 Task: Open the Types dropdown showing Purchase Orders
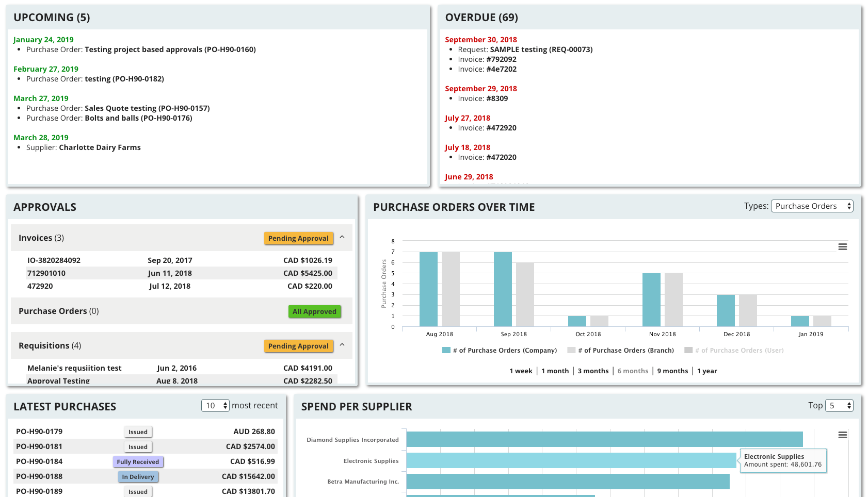pos(812,206)
